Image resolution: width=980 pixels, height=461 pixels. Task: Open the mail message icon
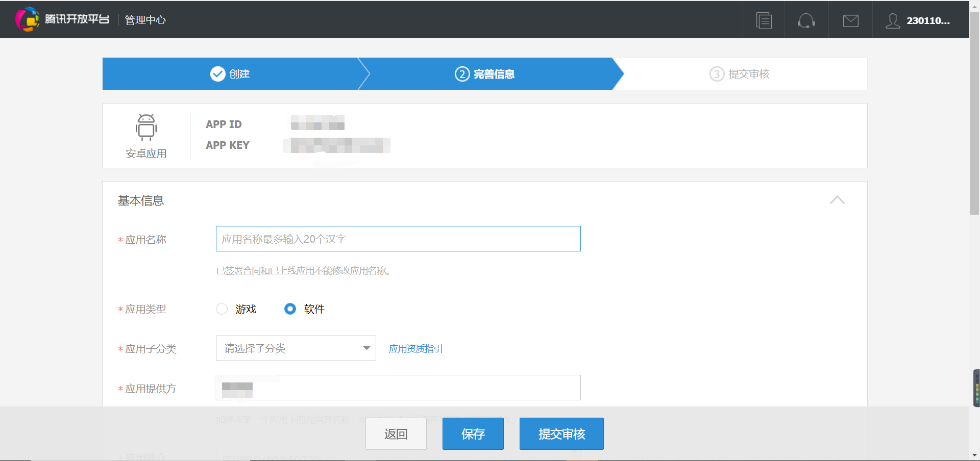(x=850, y=20)
